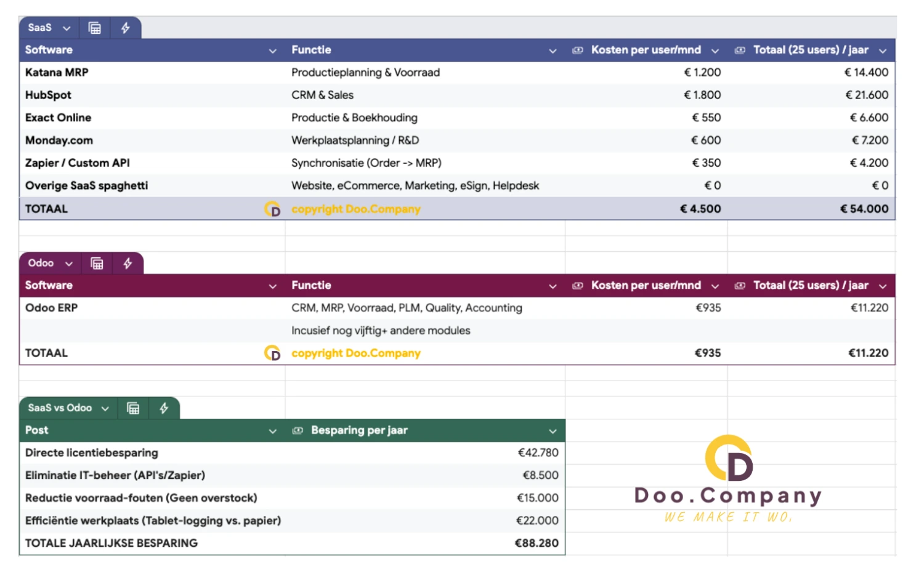This screenshot has width=924, height=580.
Task: Select the Zapier / Custom API cell
Action: pyautogui.click(x=152, y=163)
